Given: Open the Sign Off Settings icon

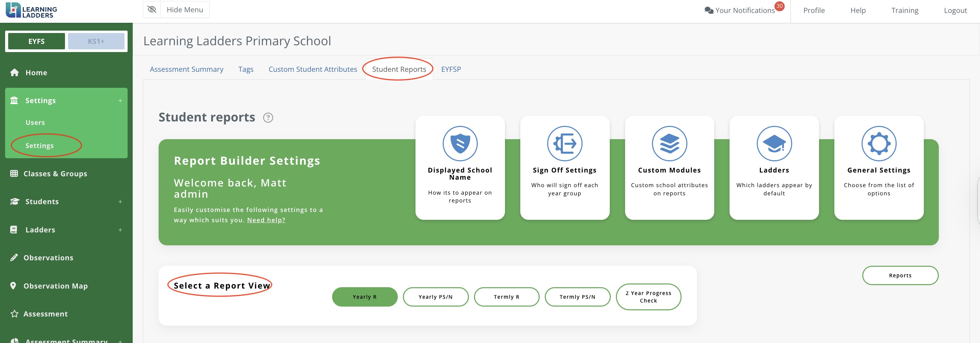Looking at the screenshot, I should click(x=564, y=144).
